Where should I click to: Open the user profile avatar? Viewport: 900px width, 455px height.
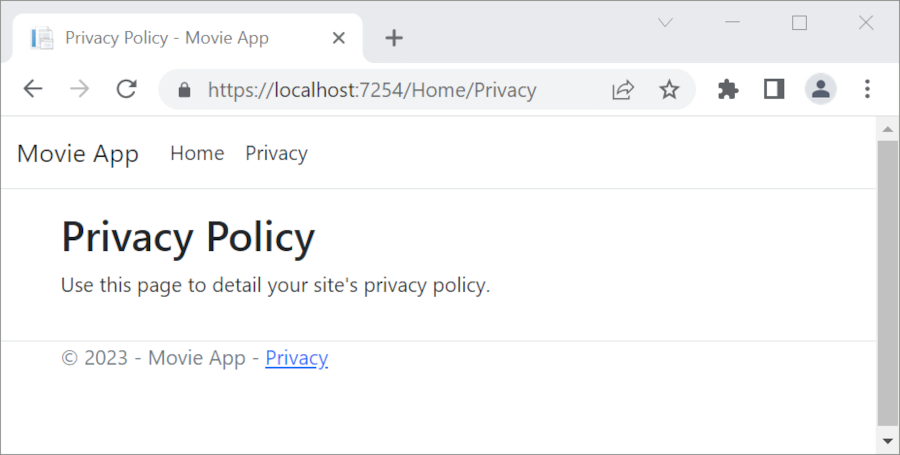(820, 89)
